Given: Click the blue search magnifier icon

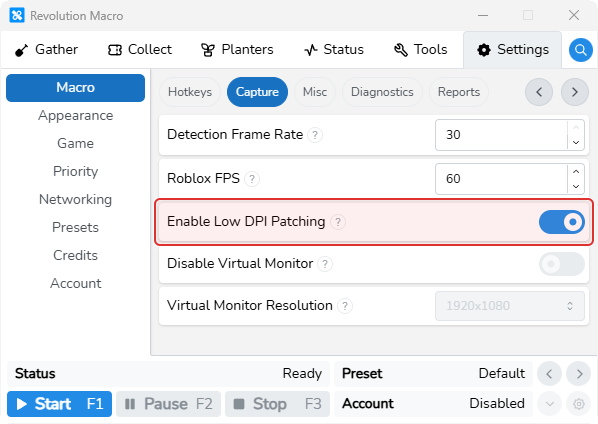Looking at the screenshot, I should pos(580,50).
